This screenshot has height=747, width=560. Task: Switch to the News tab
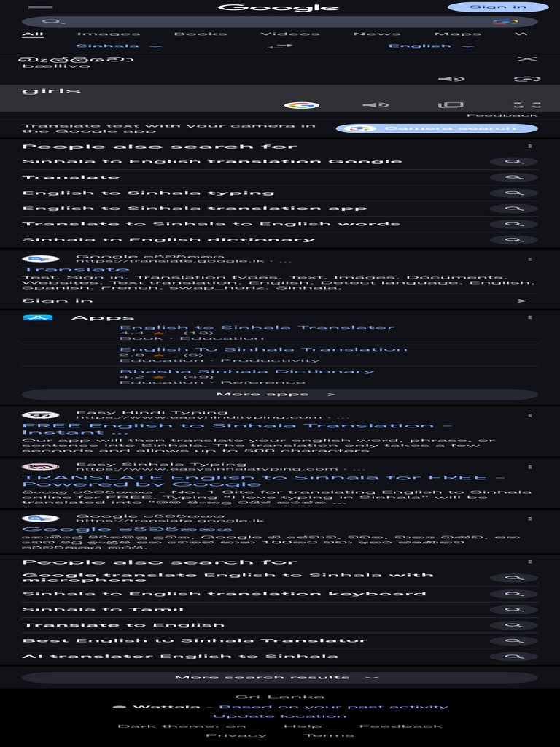[x=377, y=34]
